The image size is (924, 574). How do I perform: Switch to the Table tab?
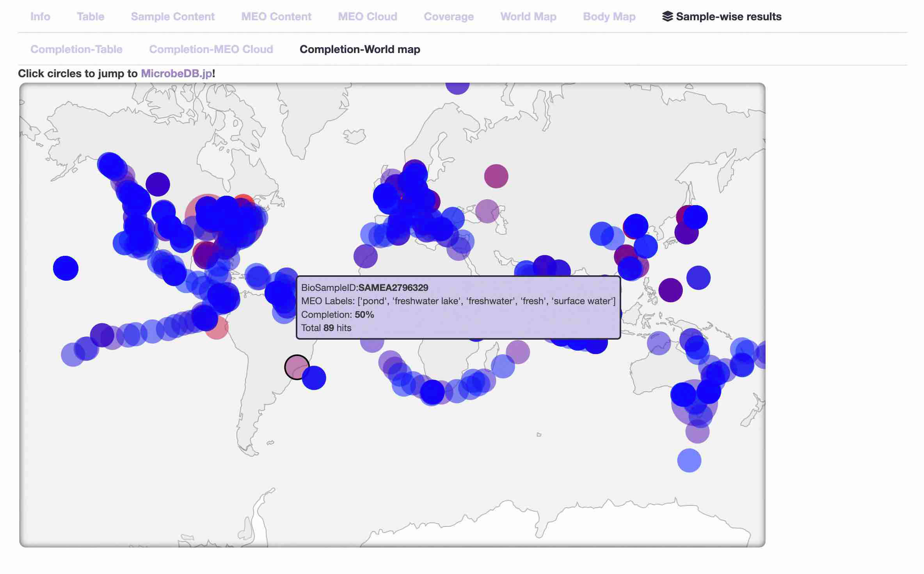(91, 16)
